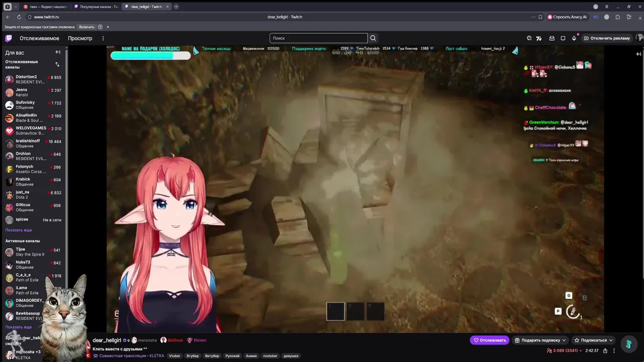Click the Русский tag
644x362 pixels.
click(232, 356)
